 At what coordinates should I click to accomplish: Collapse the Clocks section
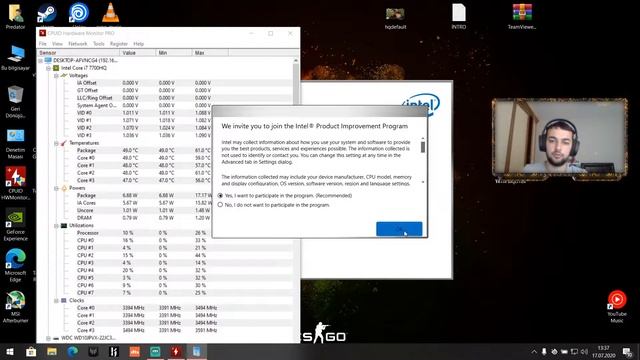click(56, 300)
